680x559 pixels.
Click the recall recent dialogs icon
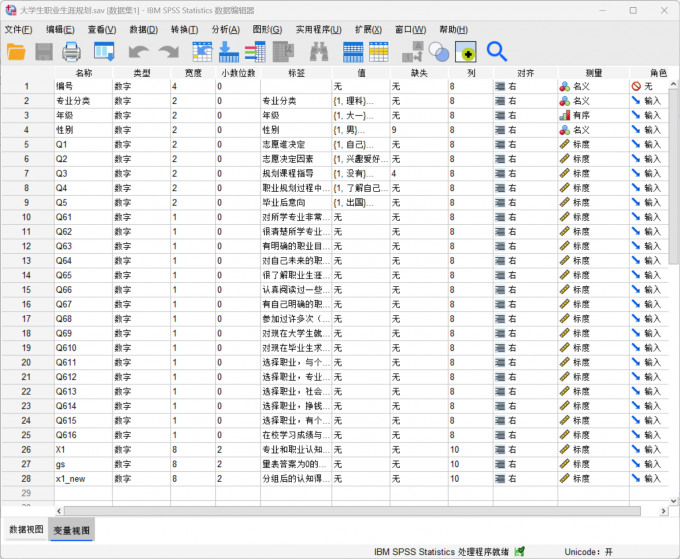pos(104,51)
